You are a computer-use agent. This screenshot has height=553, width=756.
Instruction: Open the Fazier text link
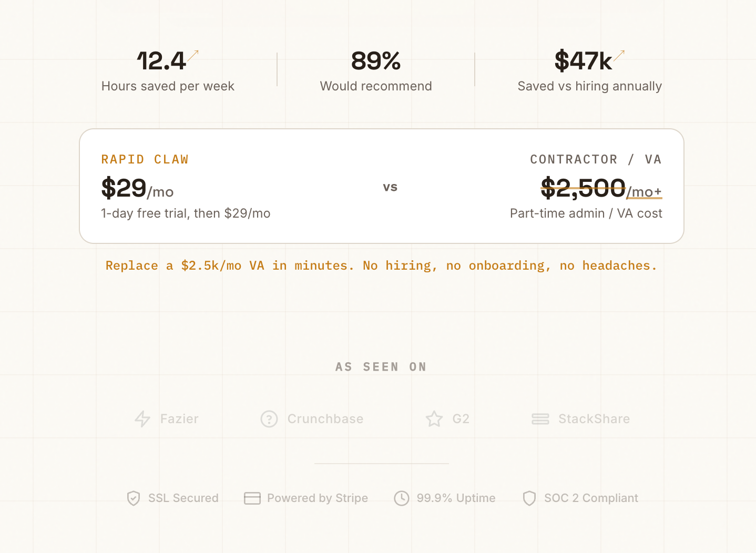click(x=179, y=419)
